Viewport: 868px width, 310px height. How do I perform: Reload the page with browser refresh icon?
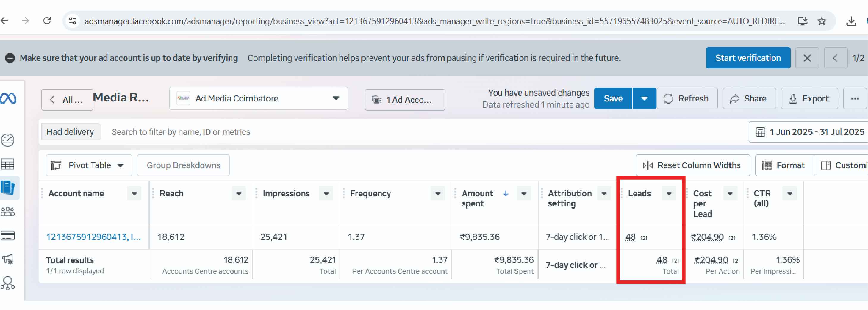[x=47, y=21]
